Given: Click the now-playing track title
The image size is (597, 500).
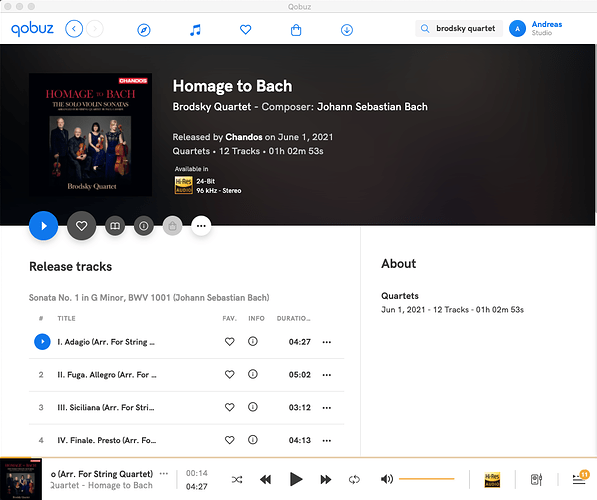Looking at the screenshot, I should click(x=102, y=474).
